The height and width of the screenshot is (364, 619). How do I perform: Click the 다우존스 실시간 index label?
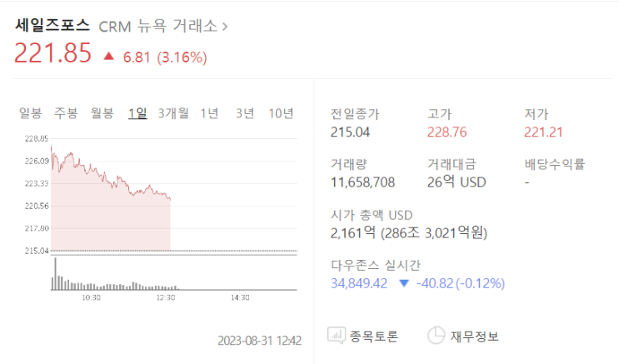376,264
